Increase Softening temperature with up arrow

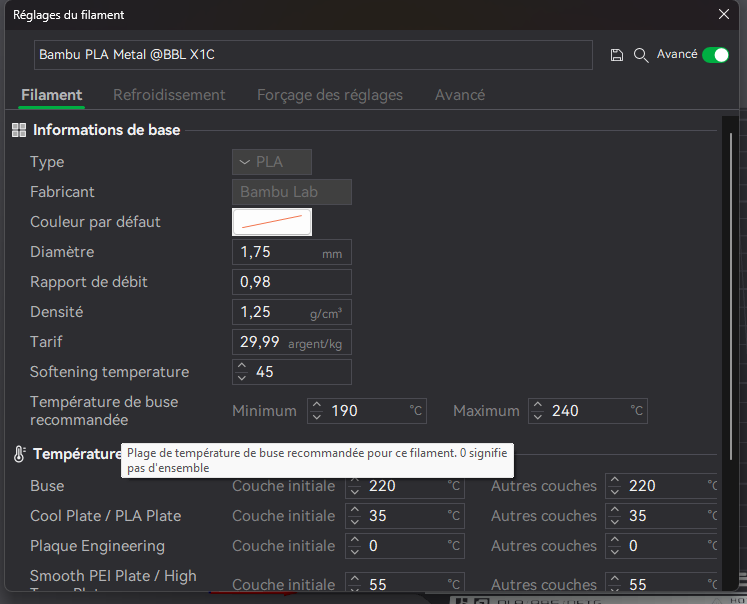pyautogui.click(x=242, y=366)
